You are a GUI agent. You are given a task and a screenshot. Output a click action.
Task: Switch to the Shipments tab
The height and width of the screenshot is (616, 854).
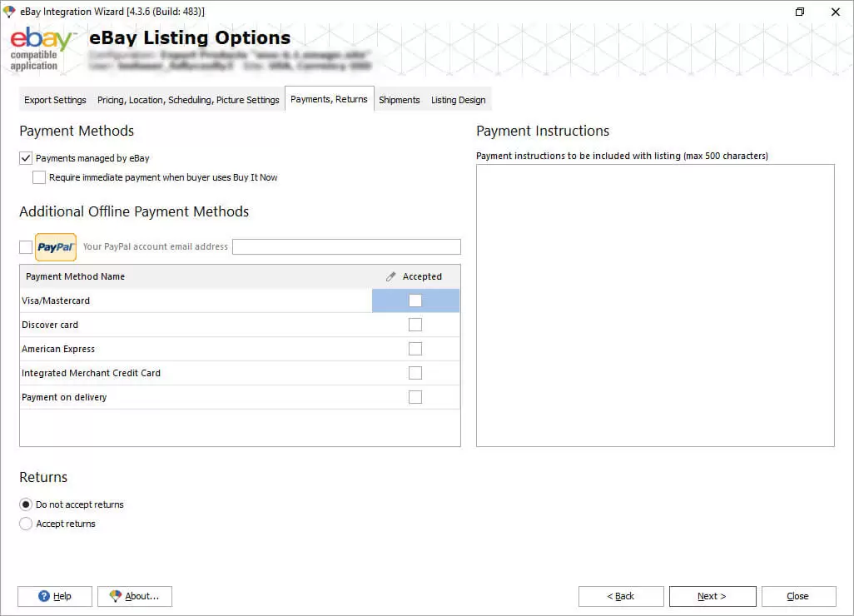[400, 100]
